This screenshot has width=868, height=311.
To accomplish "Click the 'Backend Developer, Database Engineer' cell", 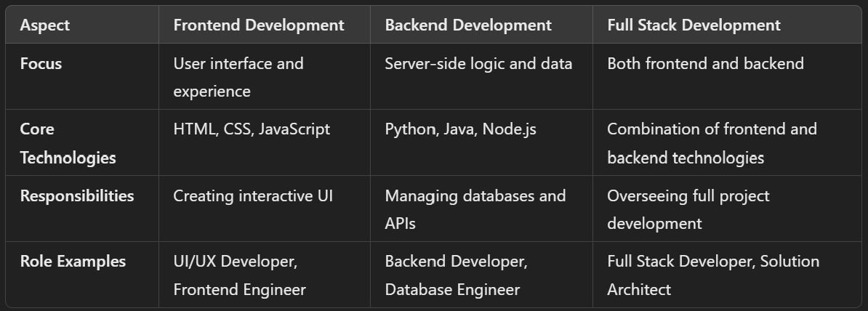I will click(x=456, y=275).
